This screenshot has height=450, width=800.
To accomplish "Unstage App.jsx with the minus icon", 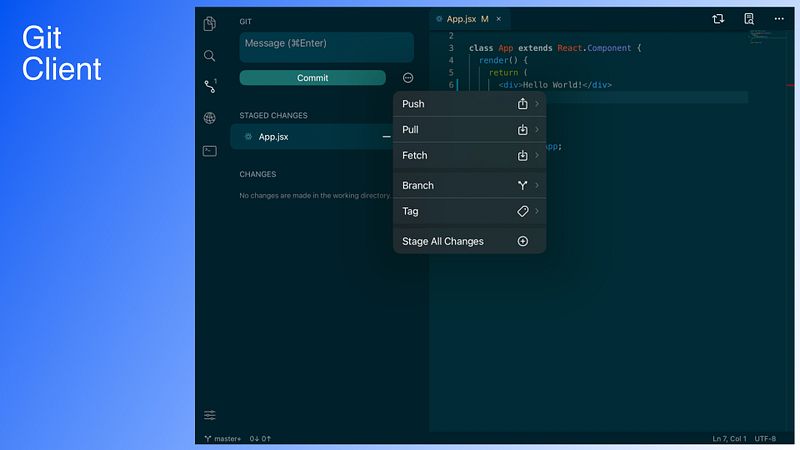I will (x=386, y=137).
